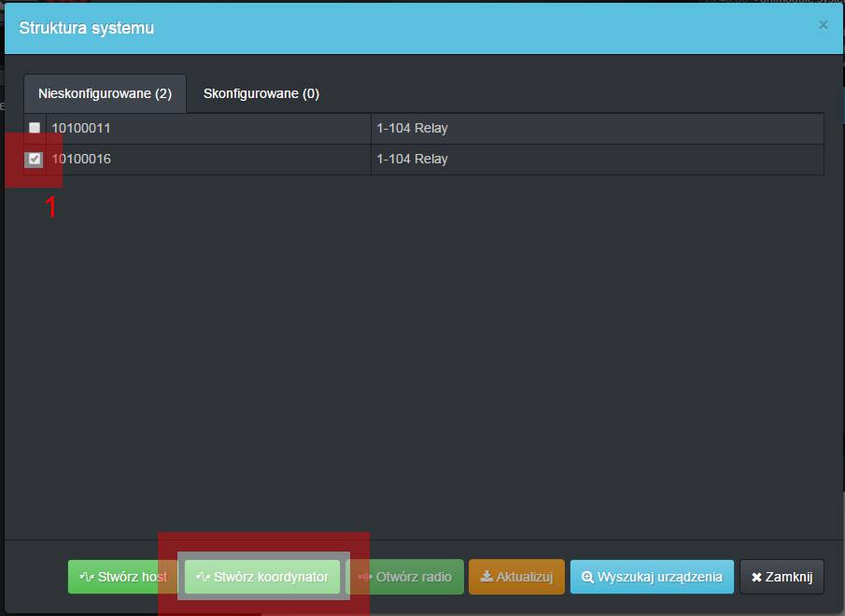845x616 pixels.
Task: Switch to the Skonfigurowane (0) tab
Action: [261, 93]
